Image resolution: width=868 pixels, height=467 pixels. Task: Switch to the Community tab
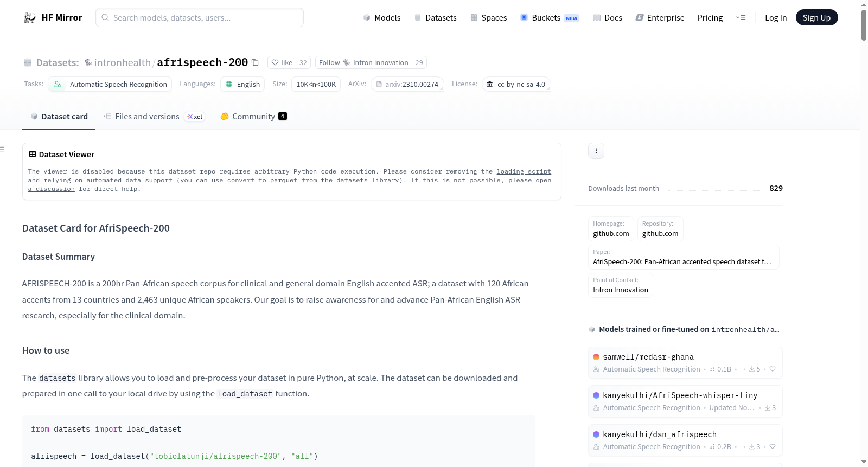(x=253, y=117)
